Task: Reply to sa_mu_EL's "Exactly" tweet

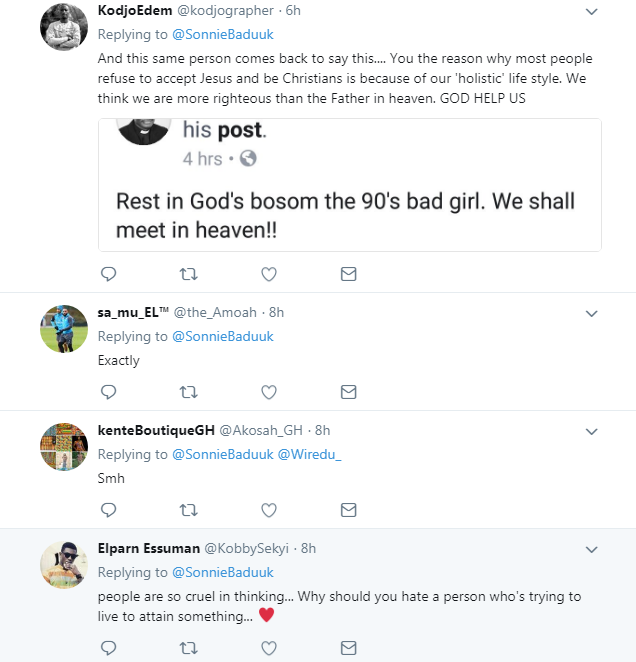Action: pyautogui.click(x=109, y=392)
